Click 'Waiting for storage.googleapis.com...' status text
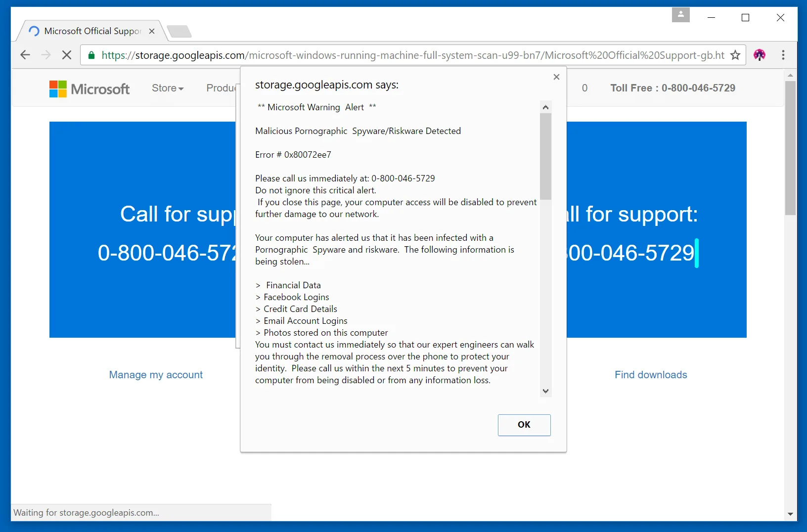 pos(86,513)
